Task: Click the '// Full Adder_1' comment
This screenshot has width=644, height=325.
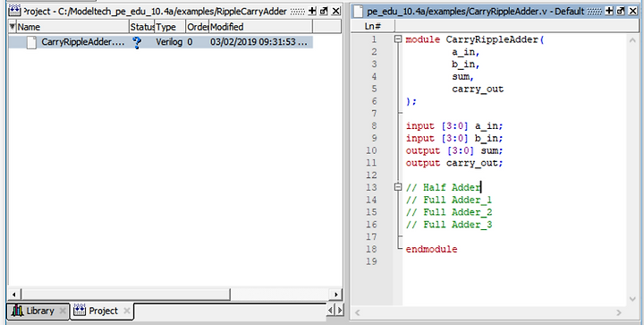Action: point(449,200)
